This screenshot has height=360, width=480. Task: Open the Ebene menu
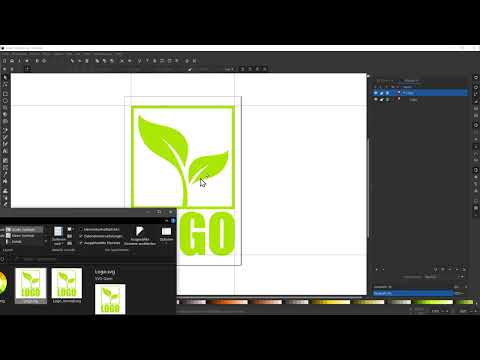click(x=47, y=54)
